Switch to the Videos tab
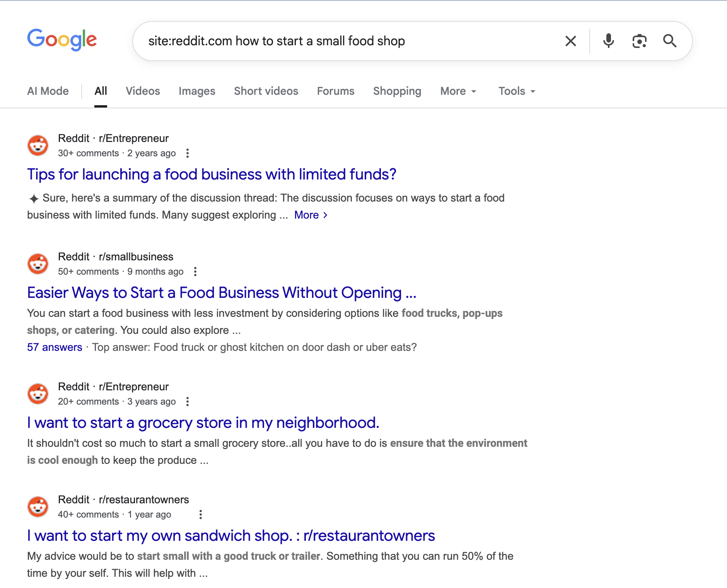Screen dimensions: 727x588 (x=142, y=91)
